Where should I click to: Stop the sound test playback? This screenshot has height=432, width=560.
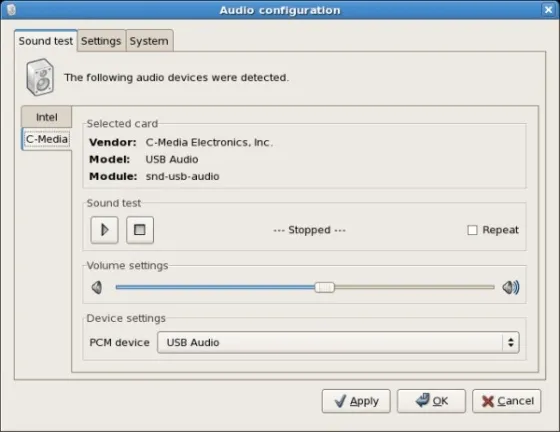140,230
